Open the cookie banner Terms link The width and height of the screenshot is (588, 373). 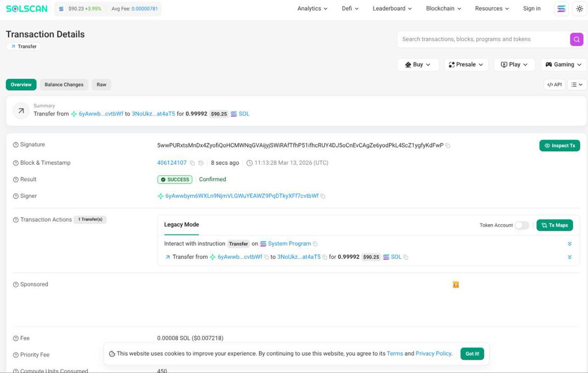tap(394, 353)
